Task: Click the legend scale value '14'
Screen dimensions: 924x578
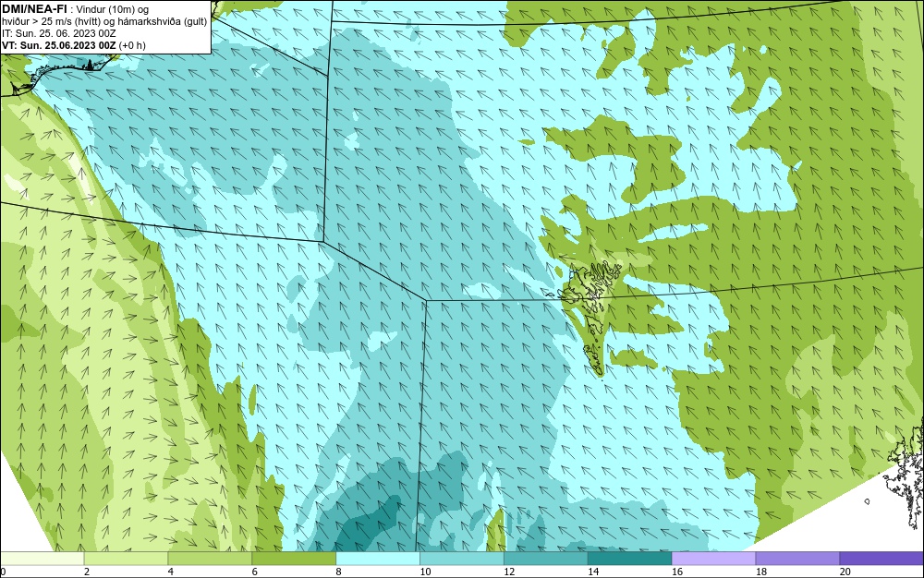Action: (593, 572)
